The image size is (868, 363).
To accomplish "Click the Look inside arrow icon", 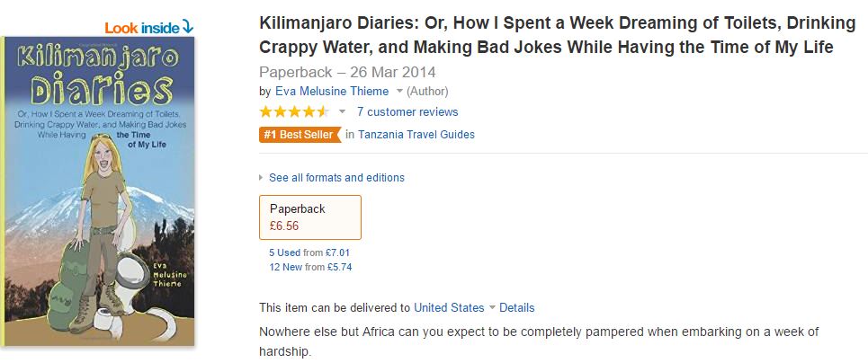I will pos(188,28).
